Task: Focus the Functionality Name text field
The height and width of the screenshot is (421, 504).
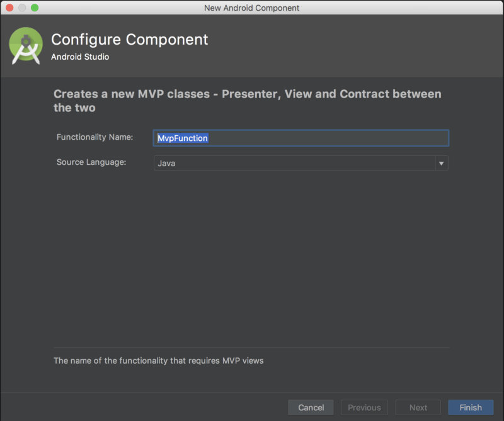Action: point(328,138)
